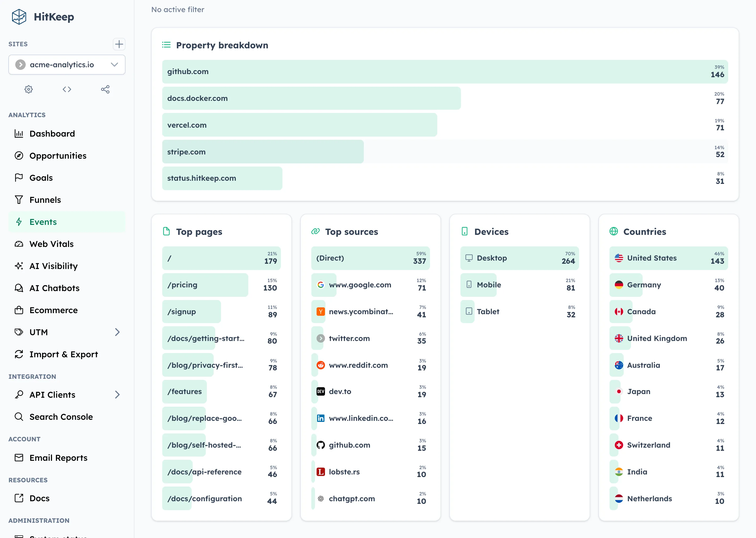Viewport: 756px width, 538px height.
Task: Click the Goals flag icon
Action: [19, 178]
